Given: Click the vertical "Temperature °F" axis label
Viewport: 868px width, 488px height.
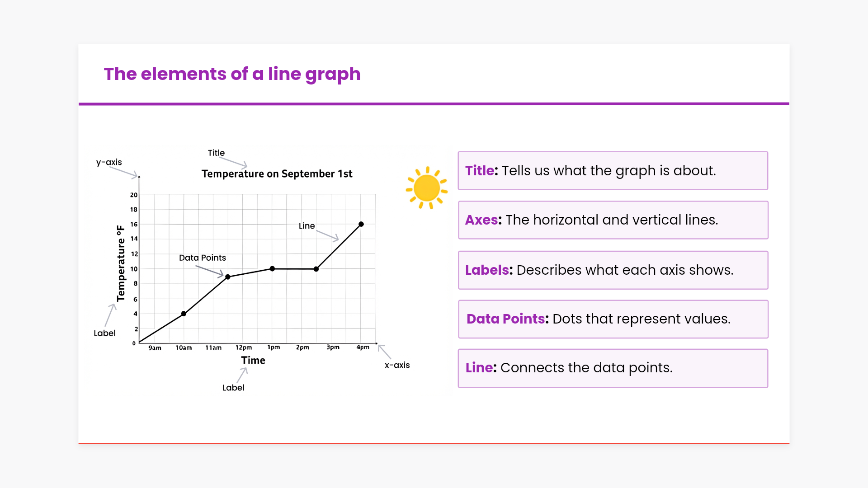Looking at the screenshot, I should tap(121, 263).
